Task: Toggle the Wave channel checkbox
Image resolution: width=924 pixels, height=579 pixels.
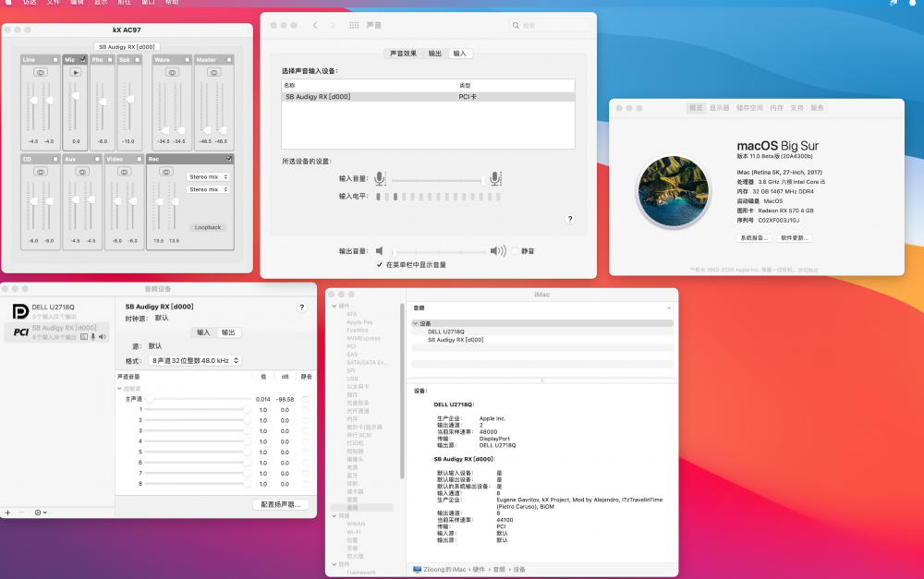Action: pyautogui.click(x=188, y=59)
